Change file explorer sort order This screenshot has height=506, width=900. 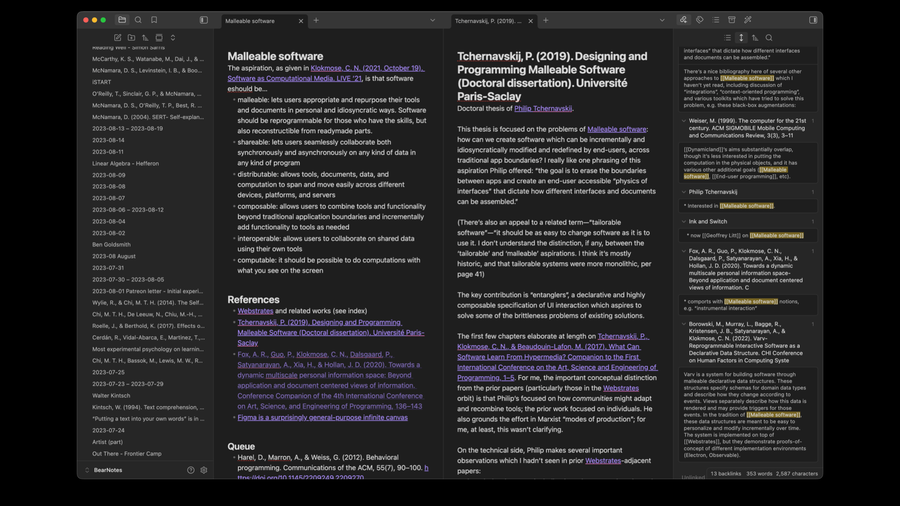[x=145, y=38]
